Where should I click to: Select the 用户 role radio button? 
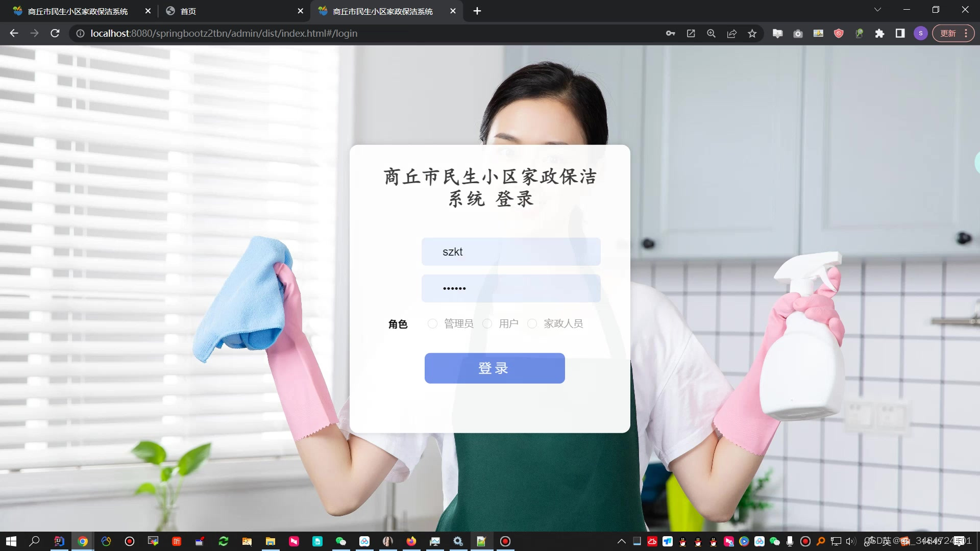(x=487, y=323)
